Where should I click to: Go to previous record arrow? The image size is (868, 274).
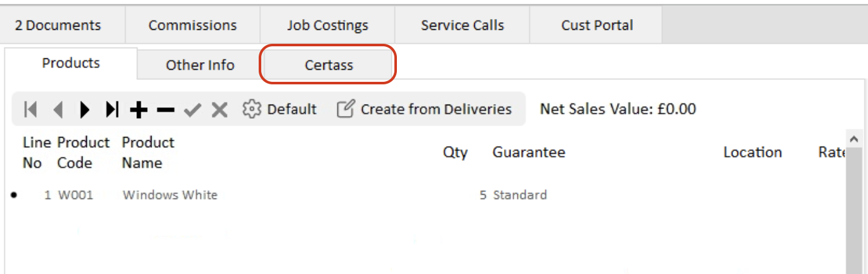point(58,110)
